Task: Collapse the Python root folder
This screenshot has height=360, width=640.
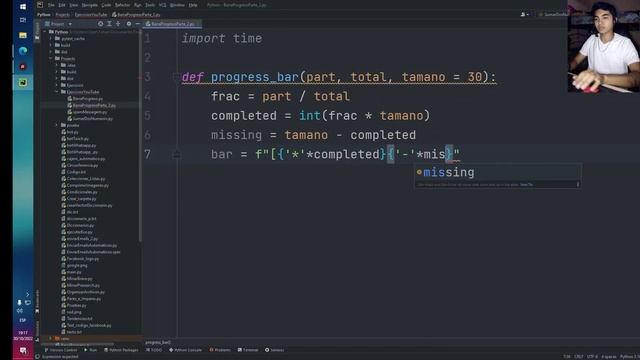Action: tap(45, 32)
